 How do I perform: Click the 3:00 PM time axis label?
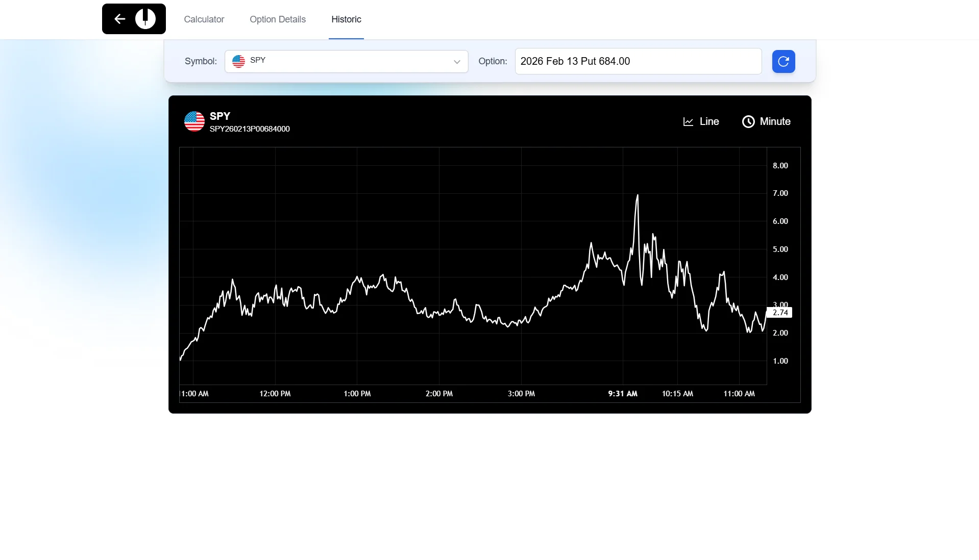pos(521,394)
